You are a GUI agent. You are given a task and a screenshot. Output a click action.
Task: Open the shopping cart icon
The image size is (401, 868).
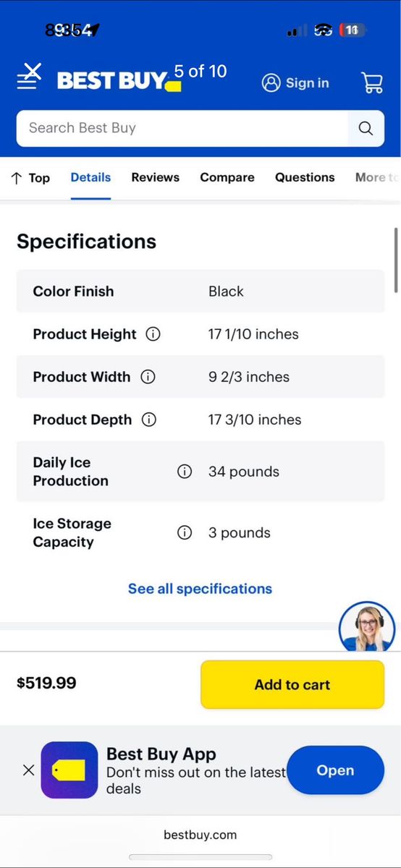click(x=372, y=82)
